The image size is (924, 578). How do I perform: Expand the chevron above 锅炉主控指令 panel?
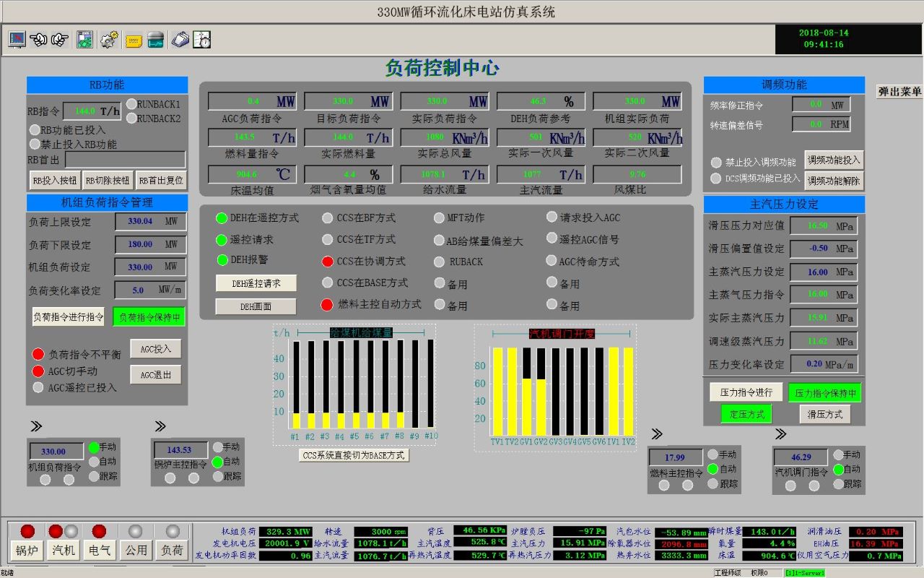[x=160, y=426]
